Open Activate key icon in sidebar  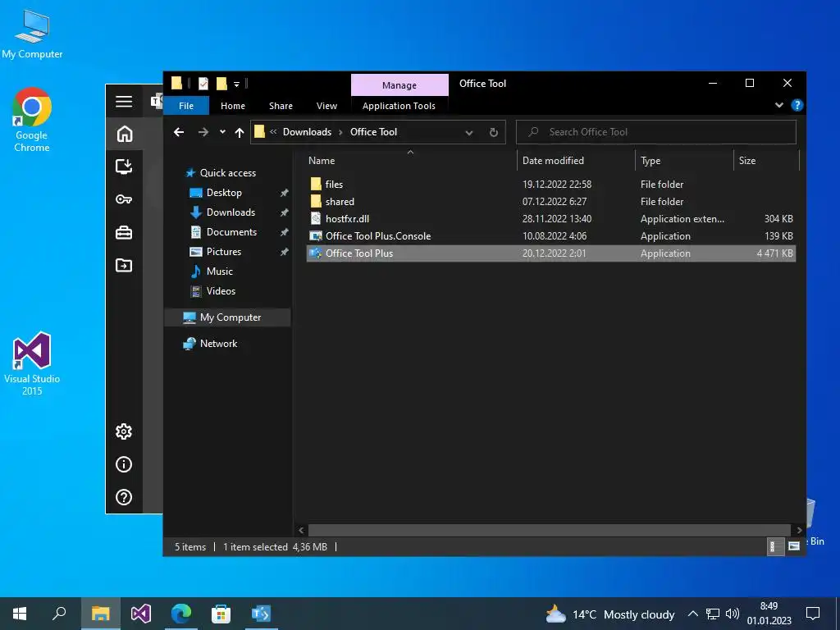coord(124,199)
